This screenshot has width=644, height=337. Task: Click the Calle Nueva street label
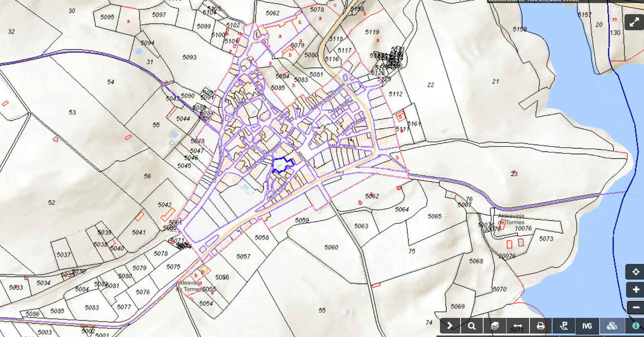point(342,146)
